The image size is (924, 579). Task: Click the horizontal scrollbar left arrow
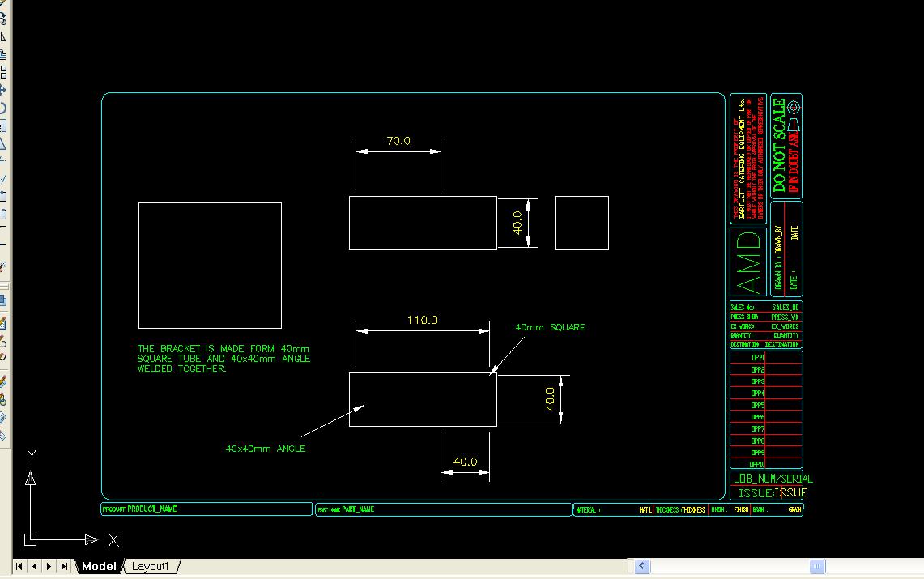(641, 566)
